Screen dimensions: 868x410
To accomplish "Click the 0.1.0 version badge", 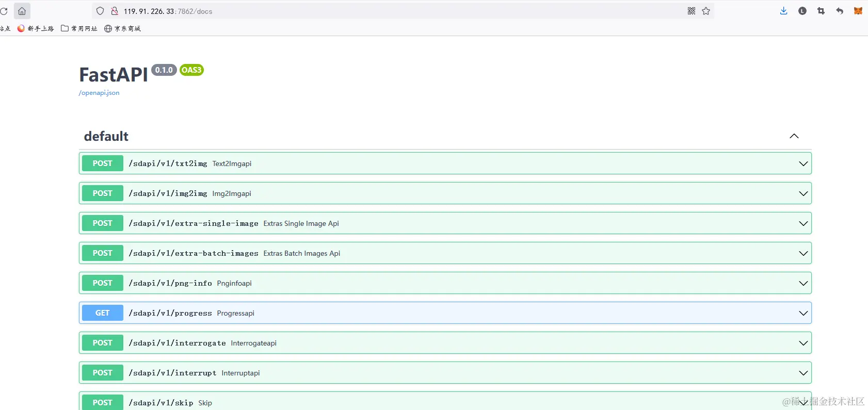I will click(164, 70).
